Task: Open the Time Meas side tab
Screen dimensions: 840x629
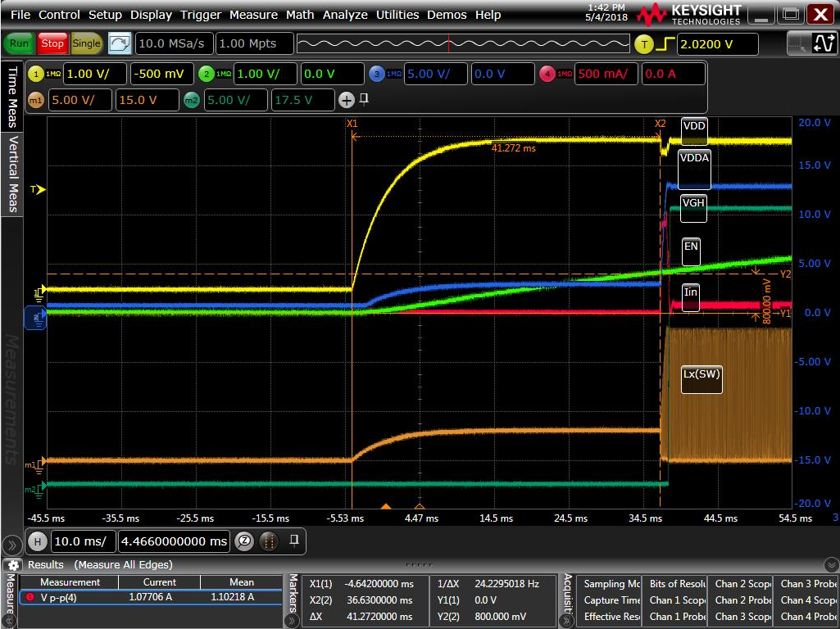Action: (12, 97)
